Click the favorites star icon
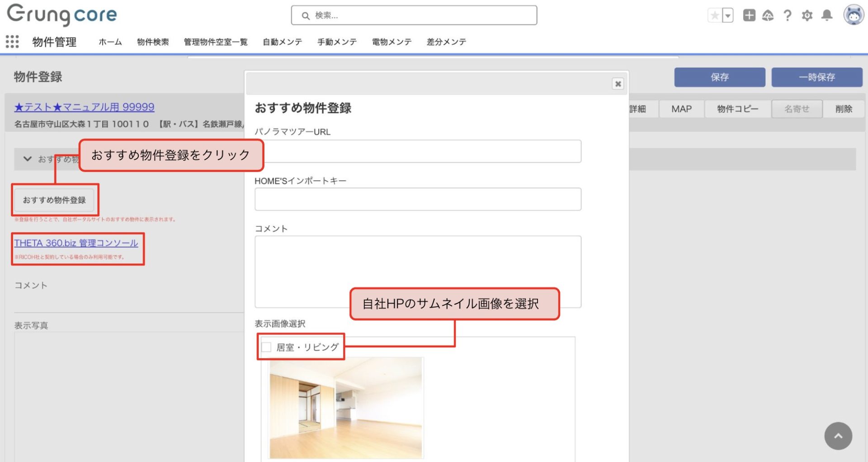 coord(715,16)
